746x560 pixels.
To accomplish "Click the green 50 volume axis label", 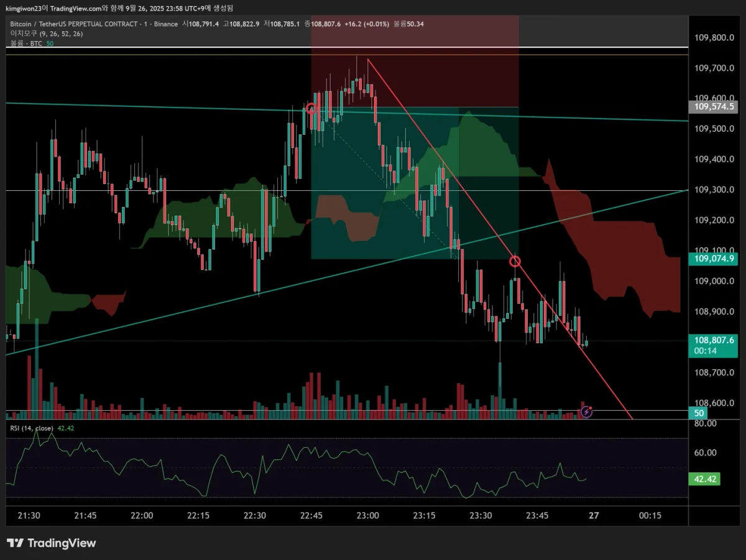I will click(x=699, y=413).
